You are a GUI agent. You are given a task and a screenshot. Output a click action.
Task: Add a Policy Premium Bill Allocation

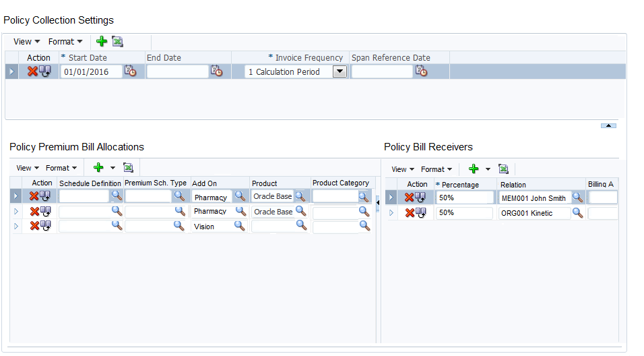click(x=98, y=167)
